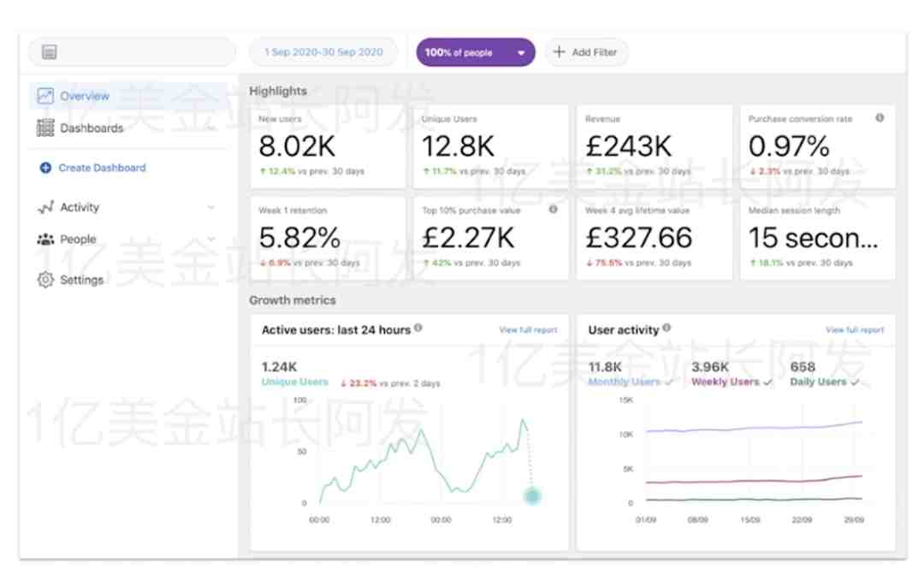Click the Create Dashboard plus icon
924x575 pixels.
click(x=45, y=168)
